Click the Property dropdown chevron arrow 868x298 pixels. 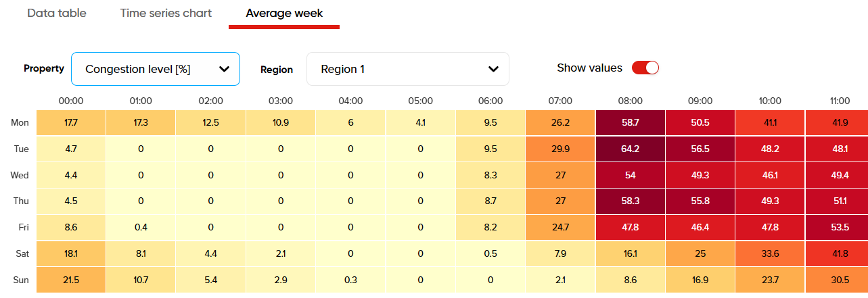225,69
